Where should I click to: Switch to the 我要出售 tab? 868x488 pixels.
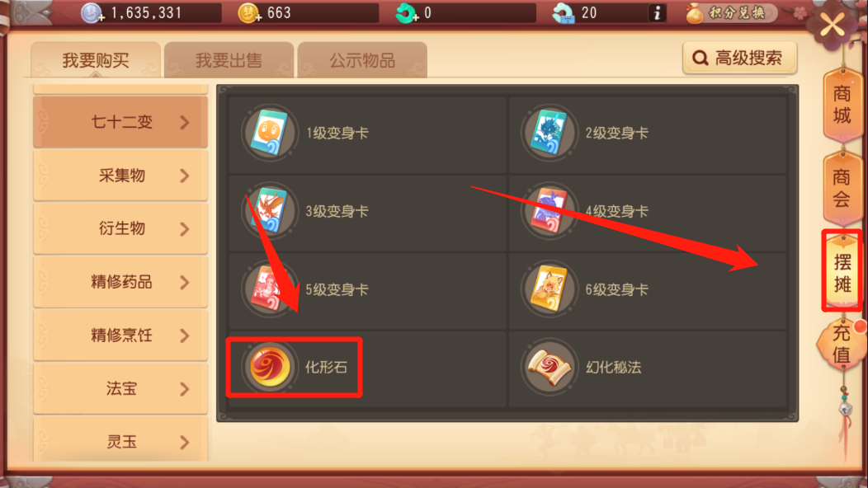[x=229, y=59]
